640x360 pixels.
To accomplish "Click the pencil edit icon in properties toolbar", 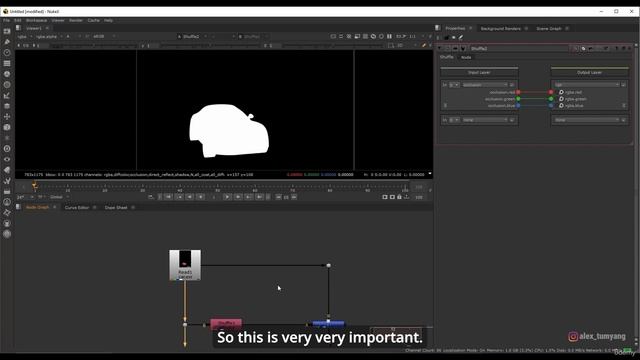I will pos(461,38).
